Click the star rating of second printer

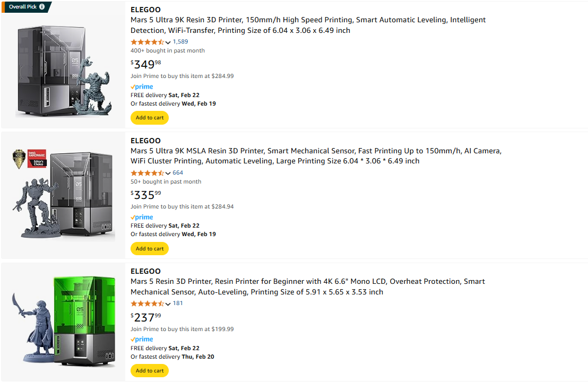(x=147, y=173)
